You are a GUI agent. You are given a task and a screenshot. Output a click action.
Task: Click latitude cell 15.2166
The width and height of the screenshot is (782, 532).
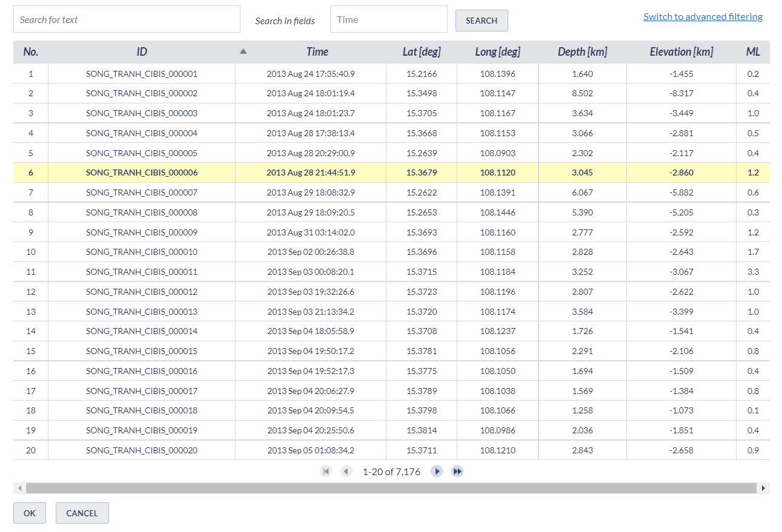click(422, 74)
